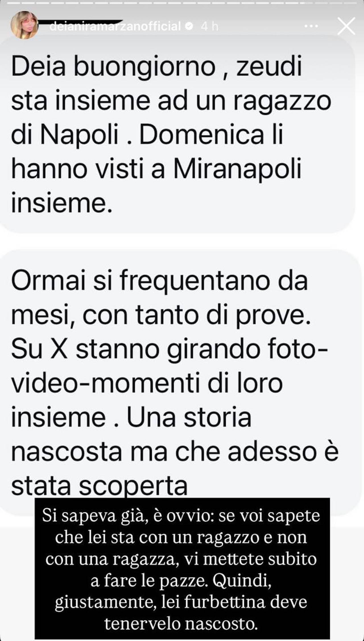Tap the 4 h timestamp

click(x=210, y=26)
